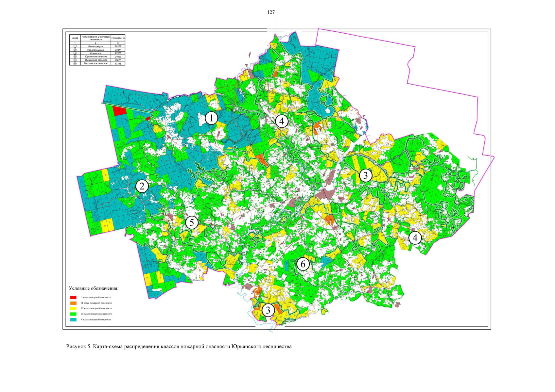Select the orange II класс legend swatch
Image resolution: width=555 pixels, height=392 pixels.
tap(73, 303)
